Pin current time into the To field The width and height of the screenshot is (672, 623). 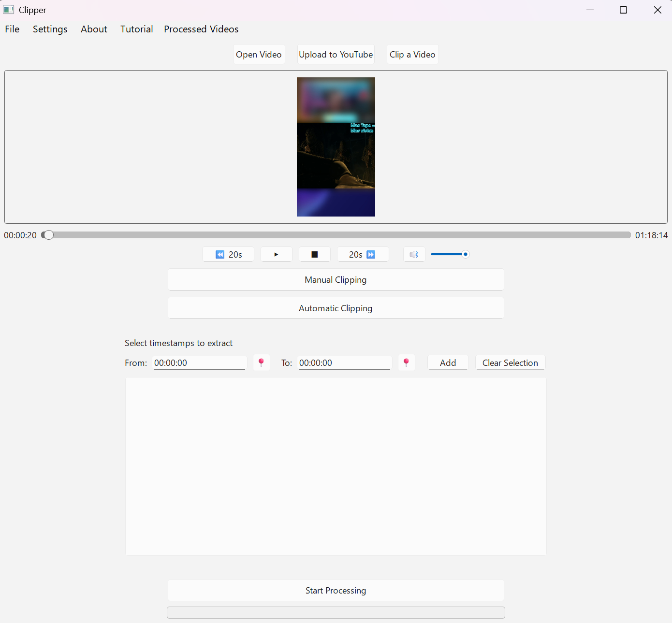pos(406,362)
